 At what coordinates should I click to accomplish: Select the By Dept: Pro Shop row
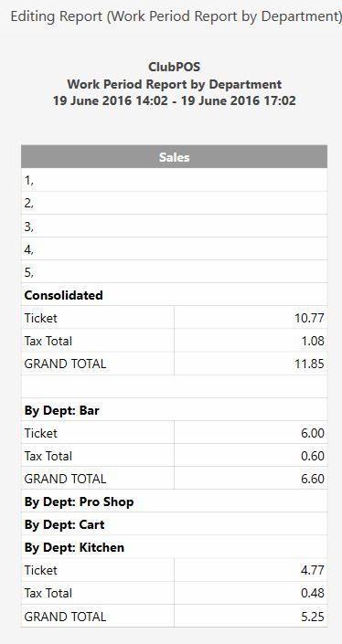175,501
